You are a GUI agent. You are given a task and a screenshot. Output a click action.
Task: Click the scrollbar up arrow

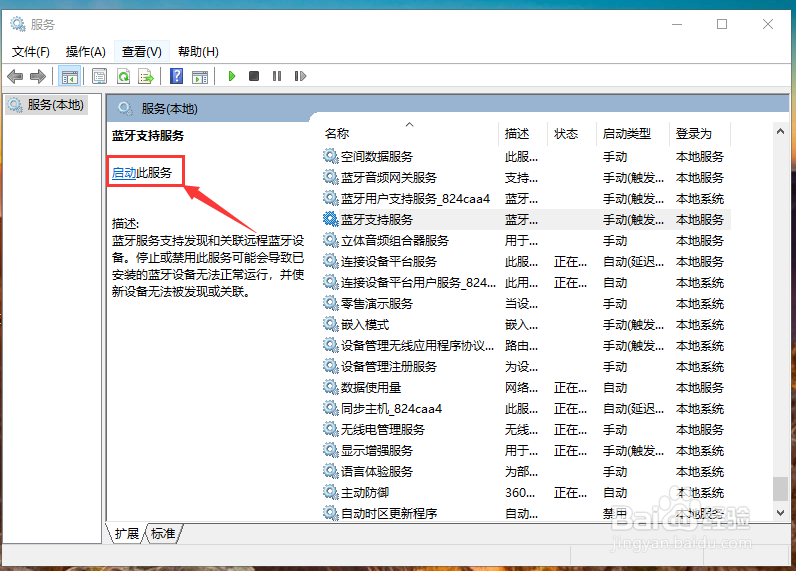point(780,131)
